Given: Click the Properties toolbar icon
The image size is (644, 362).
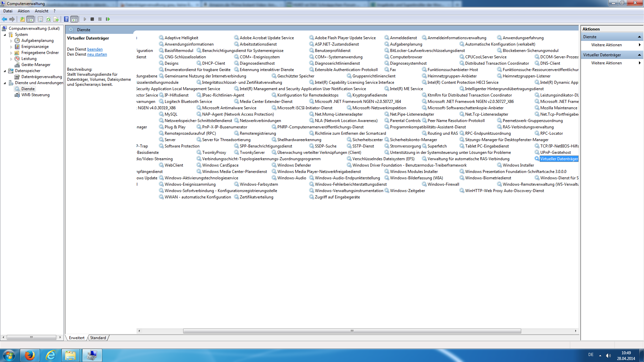Looking at the screenshot, I should (x=41, y=19).
